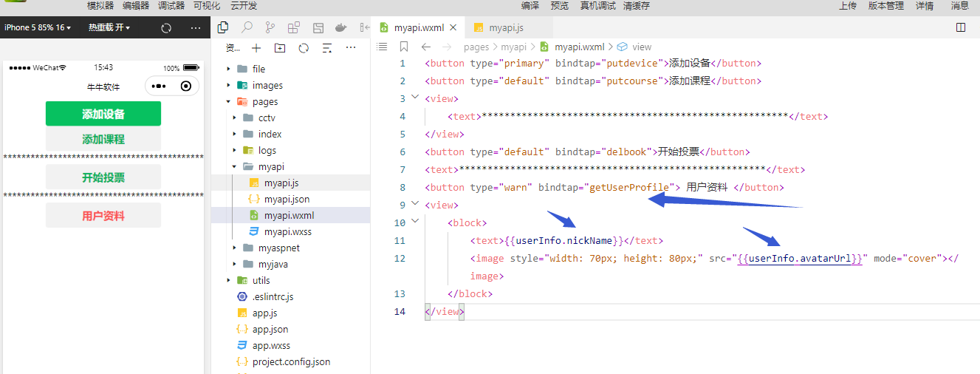The width and height of the screenshot is (980, 374).
Task: Fold the view block at line 9
Action: tap(415, 204)
